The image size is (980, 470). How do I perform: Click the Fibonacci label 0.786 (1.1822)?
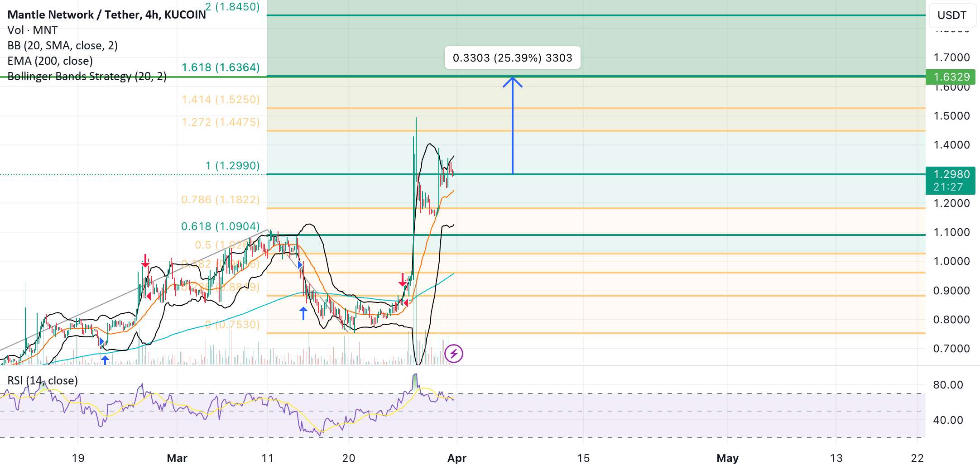[221, 200]
